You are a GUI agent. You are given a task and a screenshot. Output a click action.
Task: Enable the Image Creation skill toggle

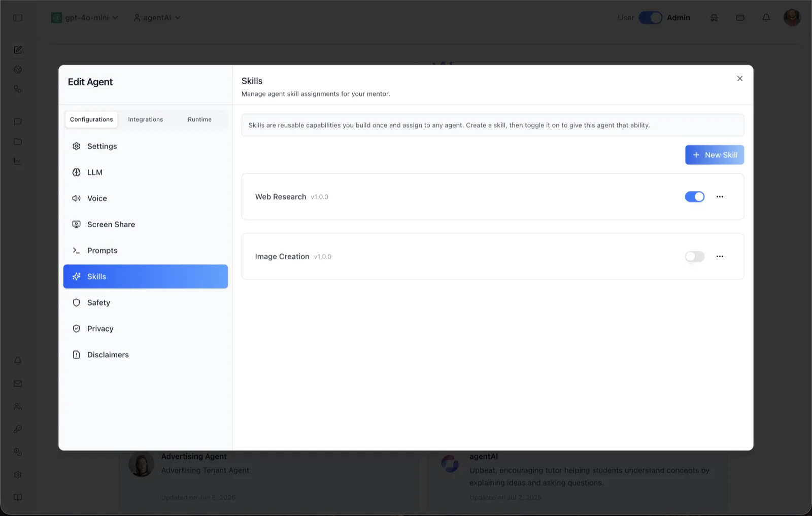coord(695,257)
